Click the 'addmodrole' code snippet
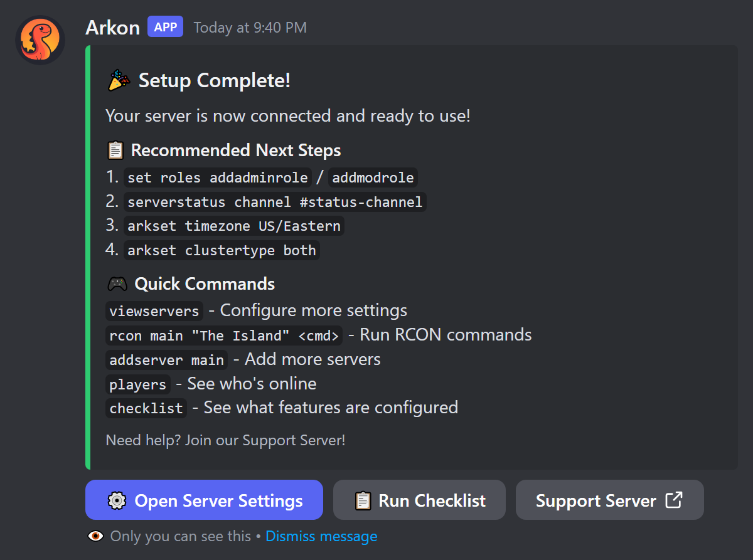753x560 pixels. [x=373, y=177]
